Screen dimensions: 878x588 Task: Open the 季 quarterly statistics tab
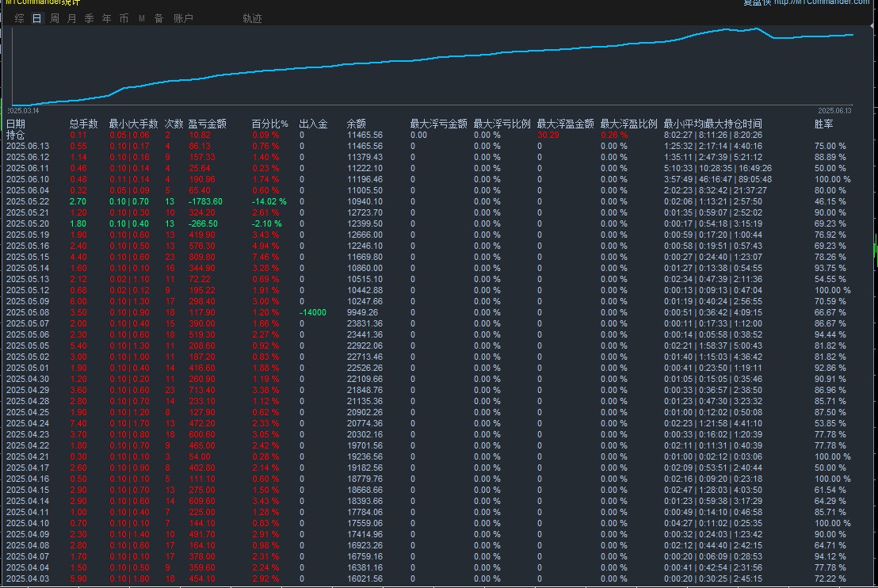pyautogui.click(x=89, y=18)
